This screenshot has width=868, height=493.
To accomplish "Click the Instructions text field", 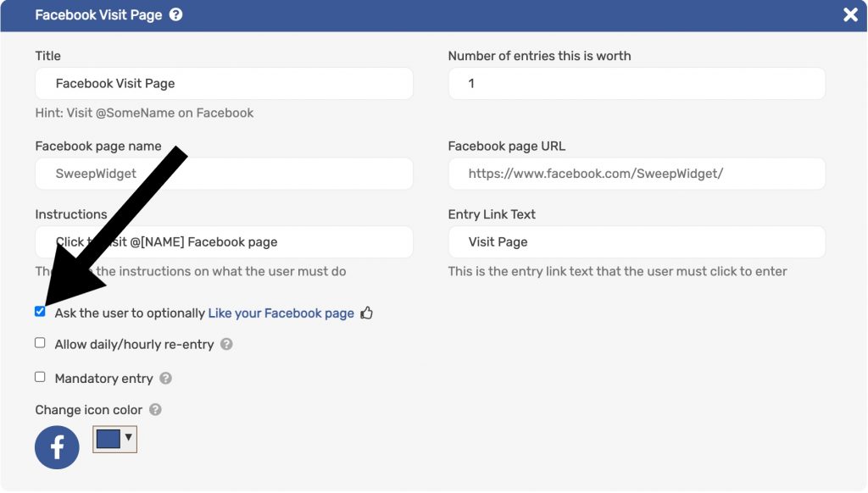I will coord(224,241).
